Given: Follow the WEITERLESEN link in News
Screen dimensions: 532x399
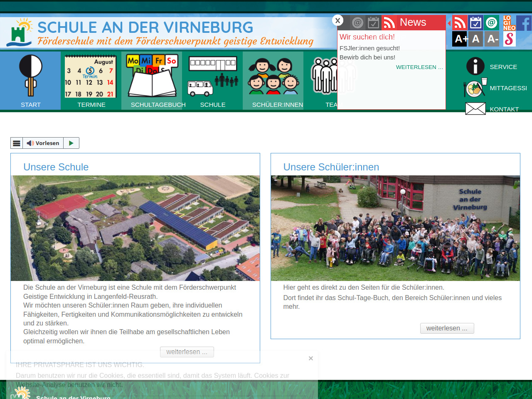Looking at the screenshot, I should click(419, 67).
